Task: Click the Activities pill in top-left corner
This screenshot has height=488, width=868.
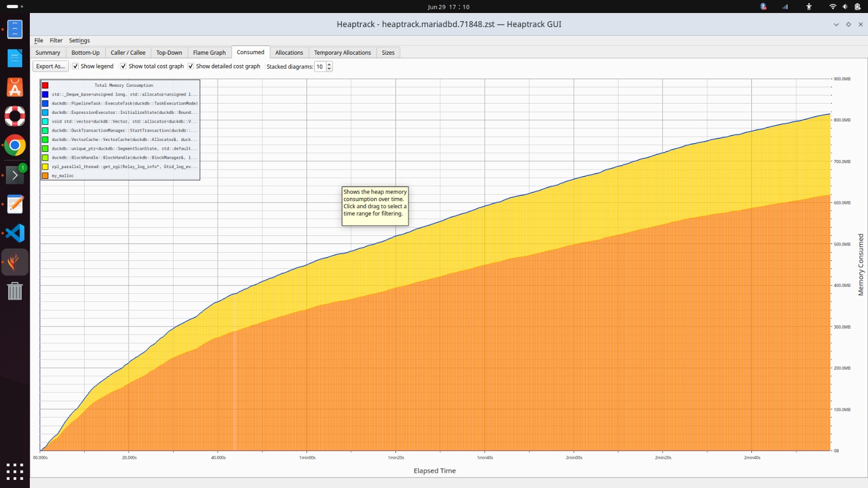Action: [15, 7]
